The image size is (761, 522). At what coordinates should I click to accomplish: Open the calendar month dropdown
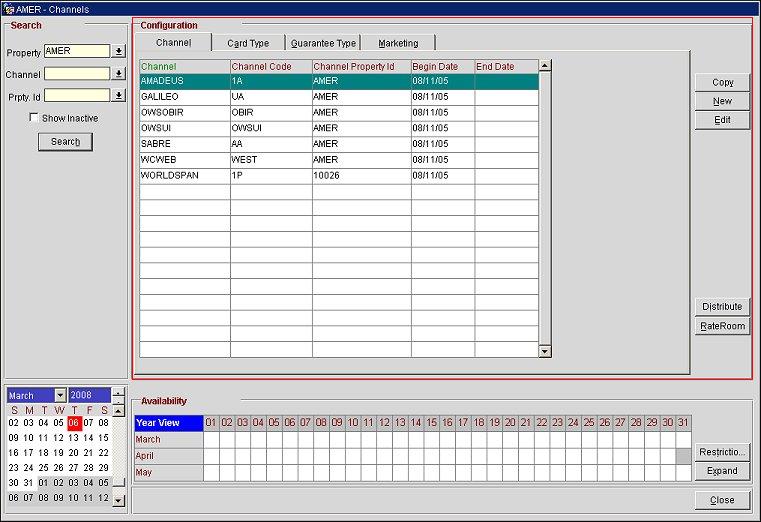(60, 395)
